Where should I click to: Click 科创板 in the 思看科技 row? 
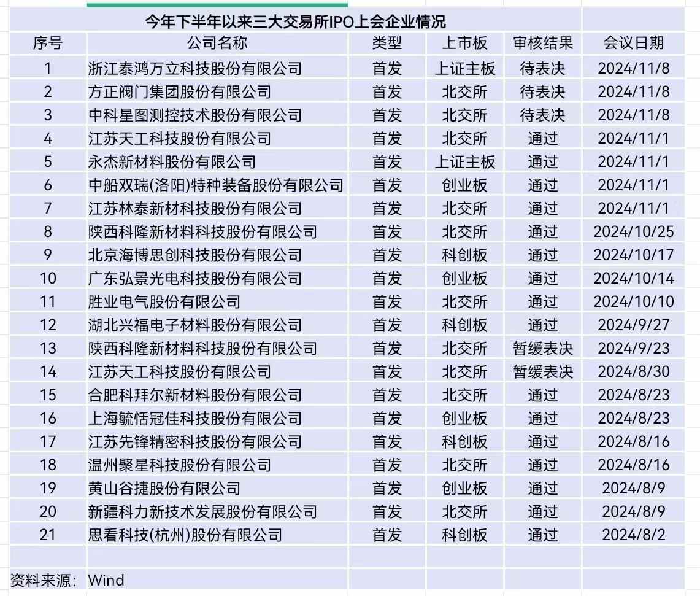[465, 535]
